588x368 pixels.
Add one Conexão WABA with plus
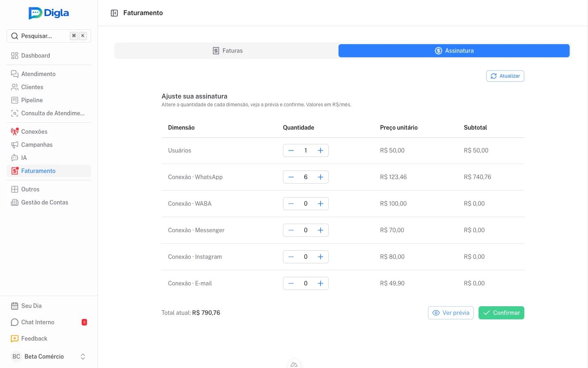(x=321, y=204)
